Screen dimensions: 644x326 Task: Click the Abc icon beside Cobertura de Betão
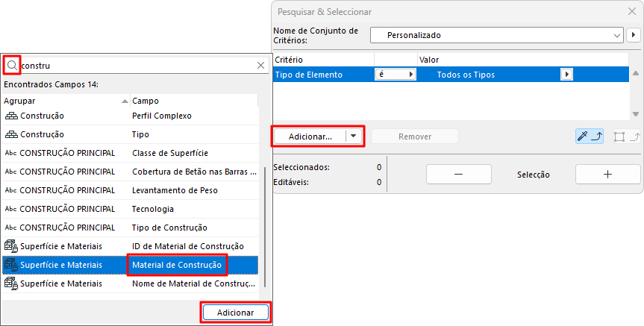point(10,172)
